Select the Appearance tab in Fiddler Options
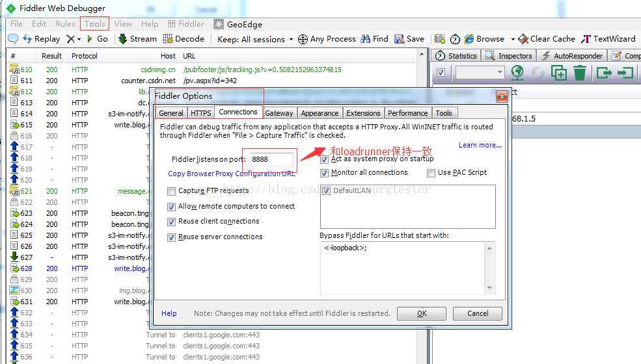The height and width of the screenshot is (364, 641). click(x=320, y=113)
